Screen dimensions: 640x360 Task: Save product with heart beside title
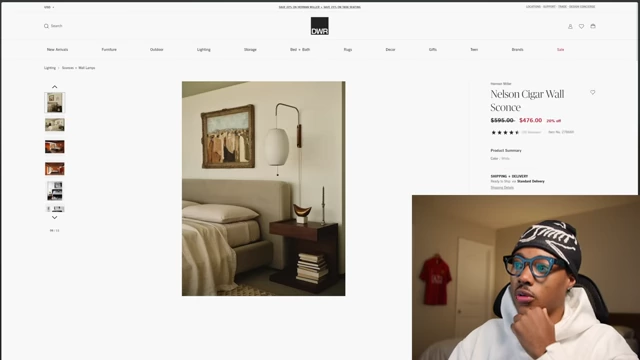pos(593,93)
